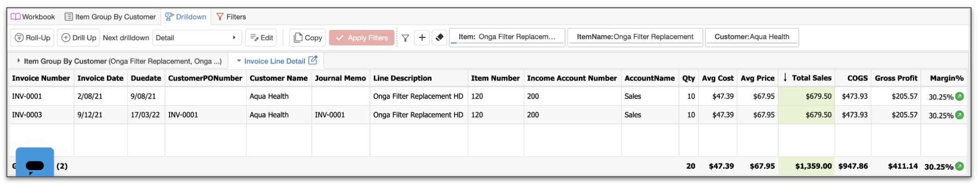Click the Copy button
This screenshot has height=186, width=980.
307,38
